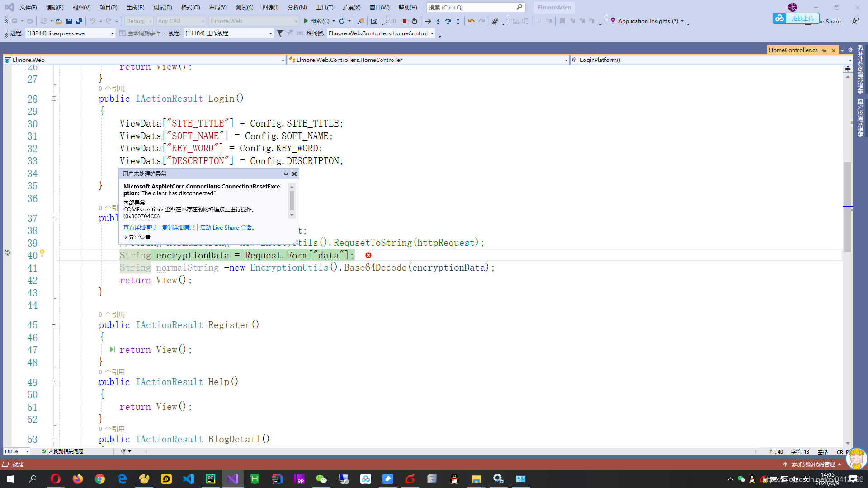Switch to the HomeController.cs tab

(x=793, y=50)
